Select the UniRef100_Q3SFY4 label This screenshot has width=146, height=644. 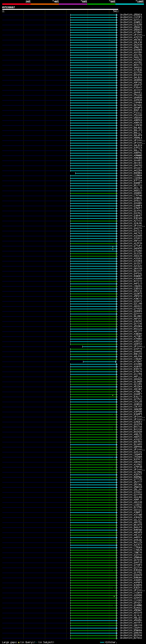tap(131, 349)
